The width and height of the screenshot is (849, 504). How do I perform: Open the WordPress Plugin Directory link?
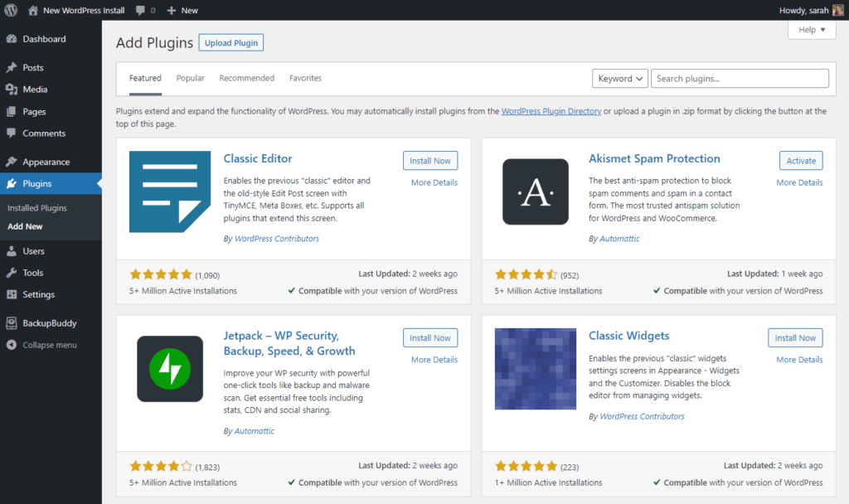click(551, 111)
